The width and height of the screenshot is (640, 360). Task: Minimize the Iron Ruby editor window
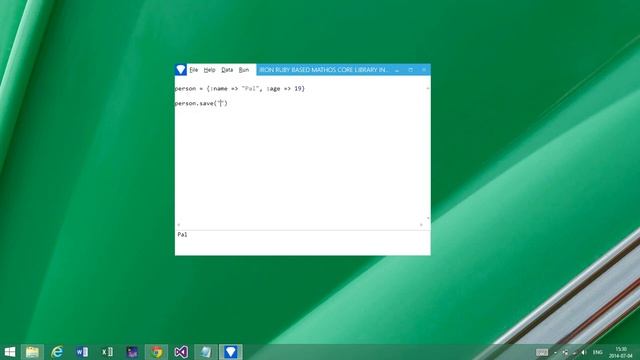397,70
